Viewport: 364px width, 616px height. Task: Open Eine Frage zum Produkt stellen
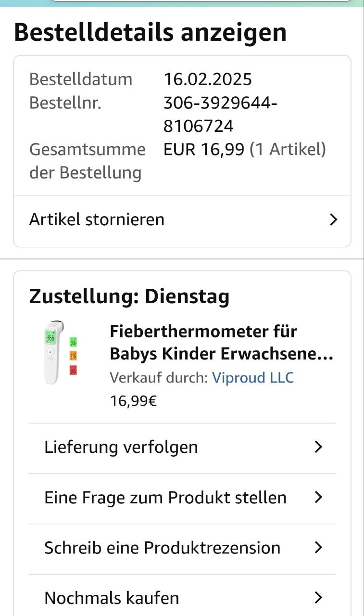point(165,497)
